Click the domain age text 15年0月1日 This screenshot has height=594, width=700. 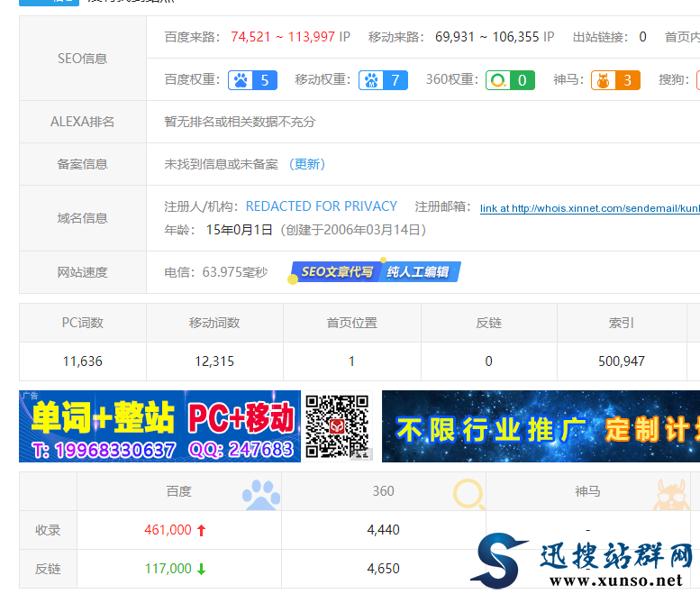[x=240, y=230]
